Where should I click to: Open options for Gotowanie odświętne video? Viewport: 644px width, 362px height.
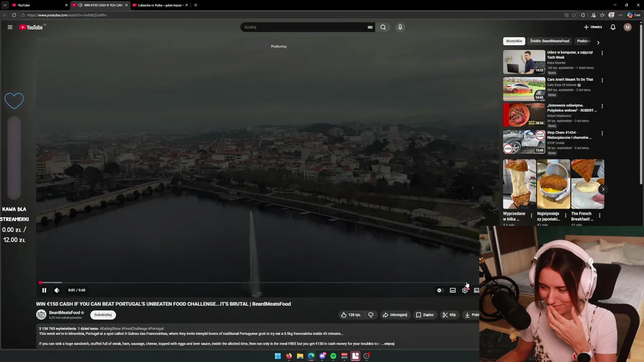[x=602, y=106]
